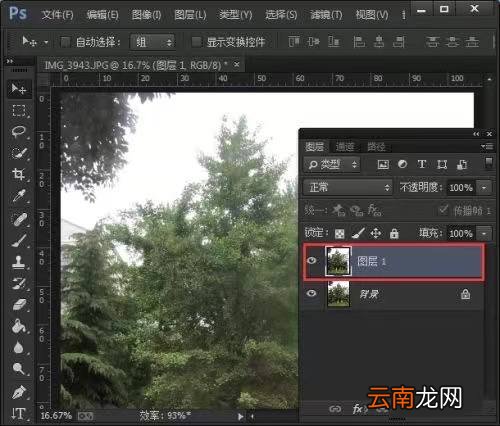Click the align vertical centers icon
The width and height of the screenshot is (500, 426).
click(x=313, y=42)
